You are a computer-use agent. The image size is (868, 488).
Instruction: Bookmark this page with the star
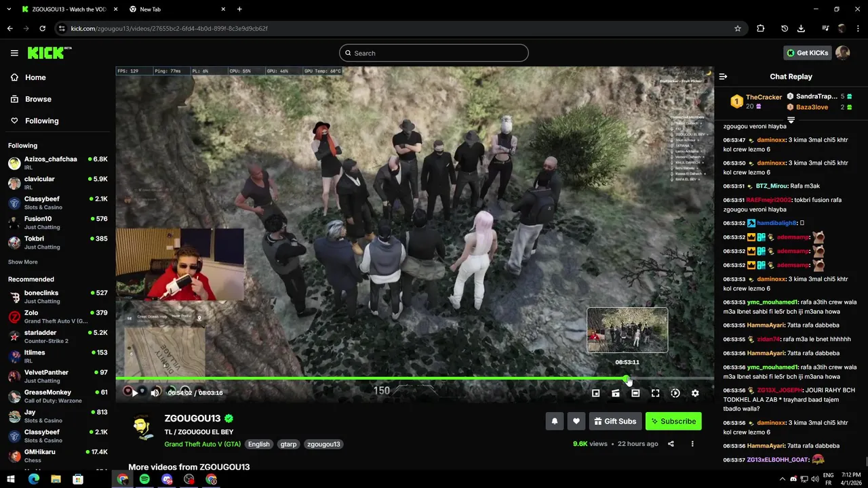click(738, 28)
